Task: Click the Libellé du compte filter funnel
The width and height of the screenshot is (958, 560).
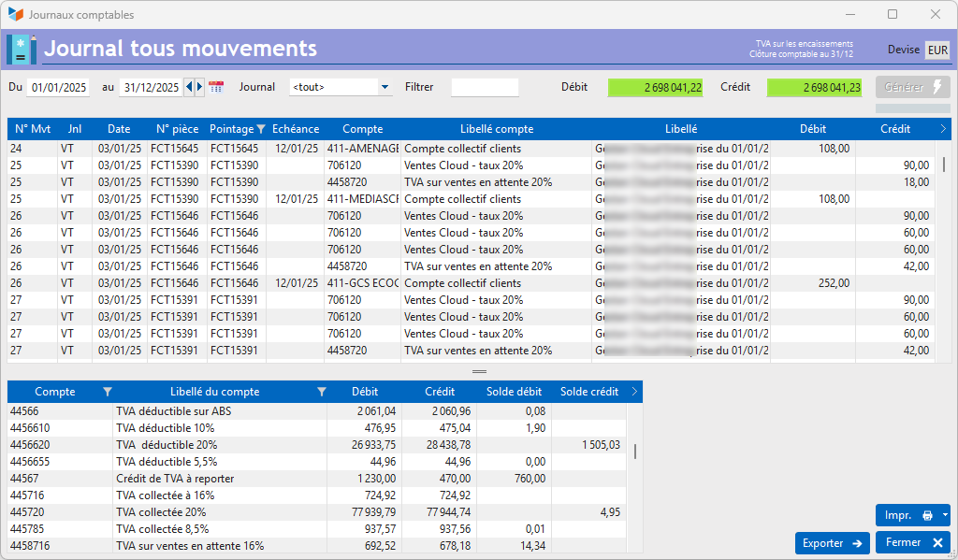Action: click(321, 392)
